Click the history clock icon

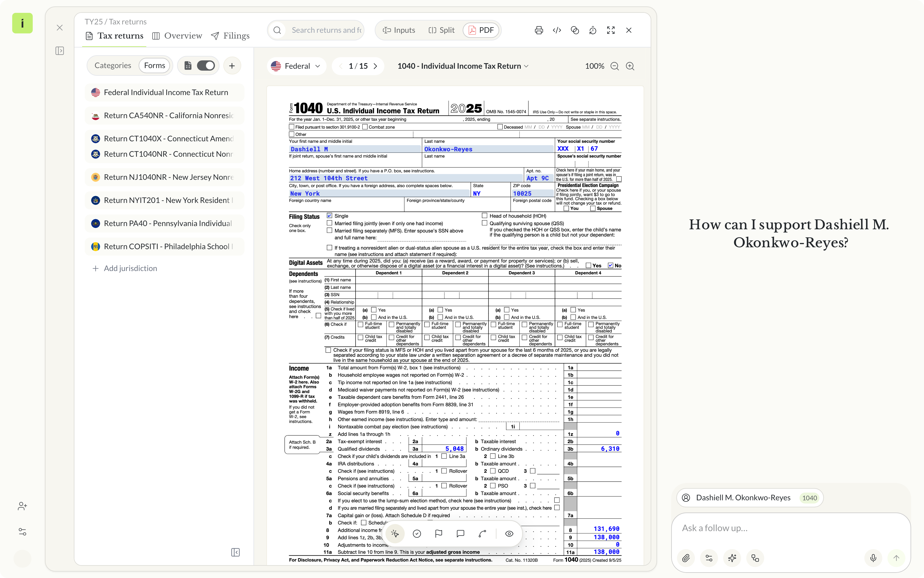point(593,30)
